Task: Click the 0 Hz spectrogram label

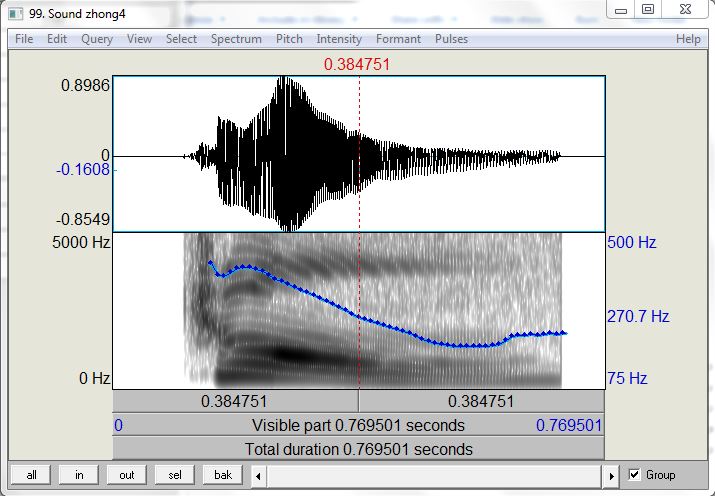Action: click(94, 378)
